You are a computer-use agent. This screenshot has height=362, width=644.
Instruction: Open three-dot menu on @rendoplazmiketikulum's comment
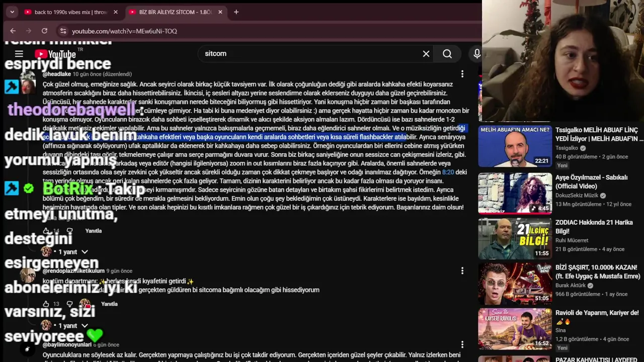[x=462, y=271]
